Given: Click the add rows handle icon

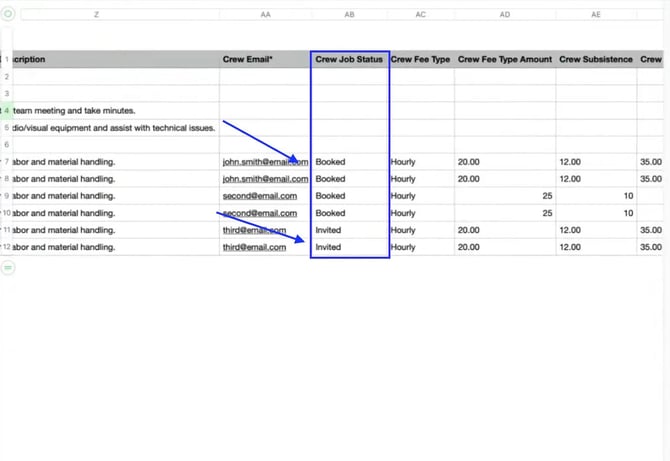Looking at the screenshot, I should point(8,268).
